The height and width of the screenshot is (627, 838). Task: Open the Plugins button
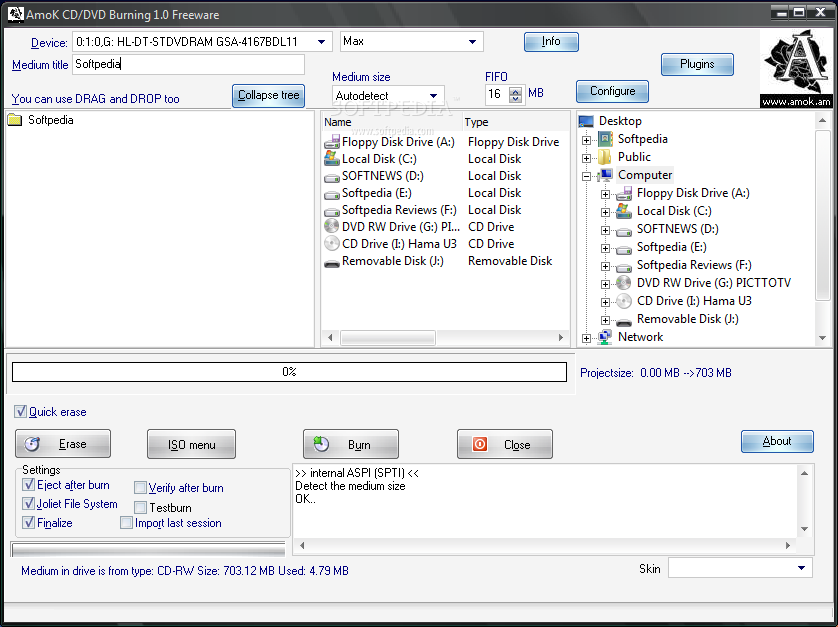coord(697,64)
